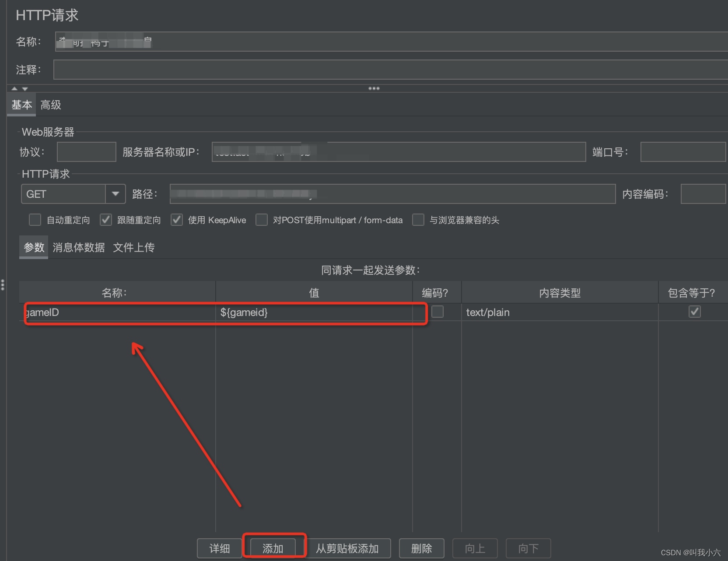Click the vertical dotted handle on the left edge

click(x=3, y=285)
